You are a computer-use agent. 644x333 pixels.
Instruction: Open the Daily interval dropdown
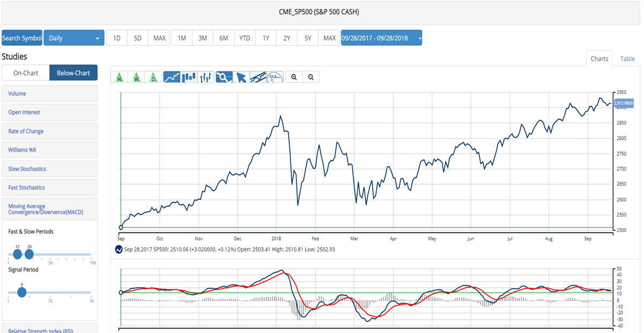point(74,38)
